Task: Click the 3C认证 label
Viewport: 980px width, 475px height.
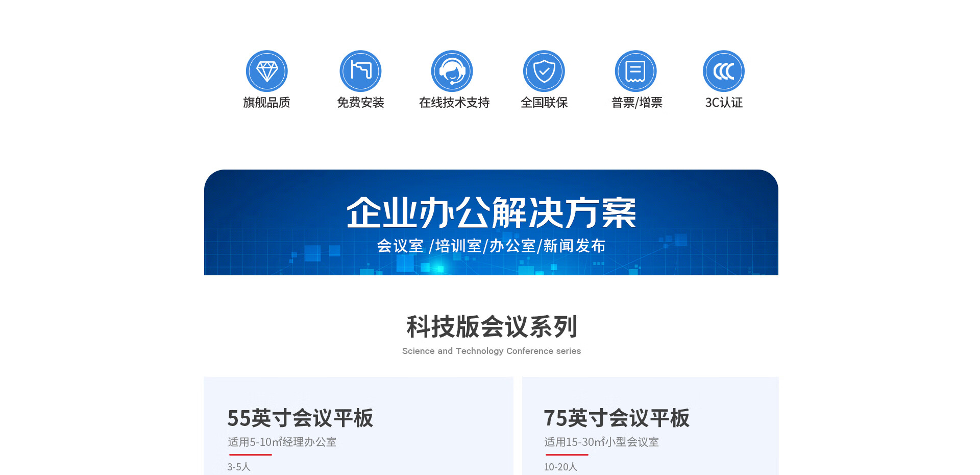Action: click(723, 103)
